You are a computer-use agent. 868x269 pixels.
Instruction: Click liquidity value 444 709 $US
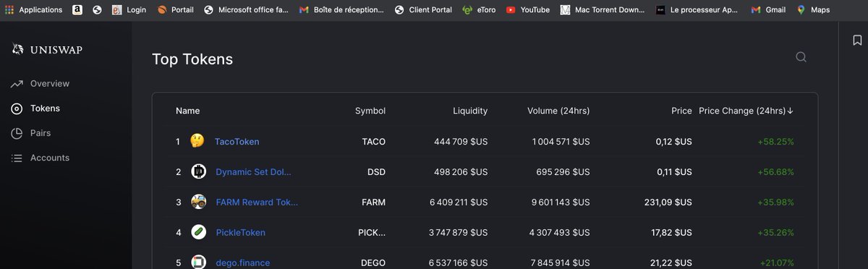tap(461, 142)
